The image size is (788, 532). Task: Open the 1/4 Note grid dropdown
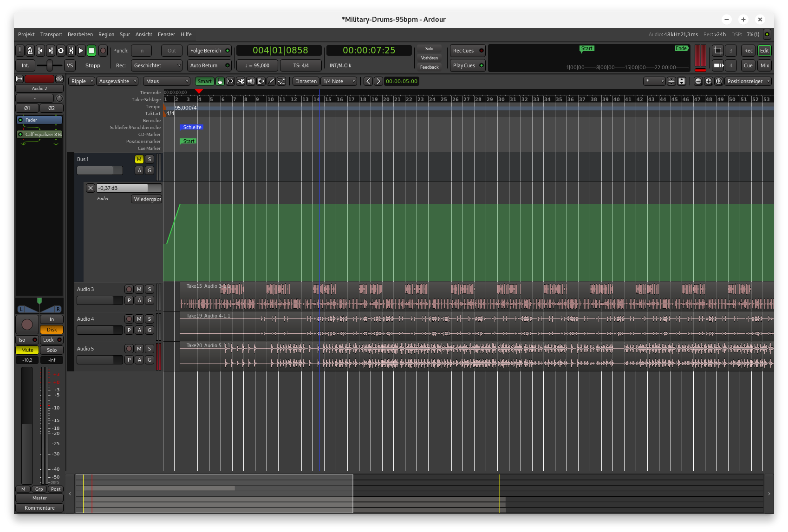click(339, 81)
